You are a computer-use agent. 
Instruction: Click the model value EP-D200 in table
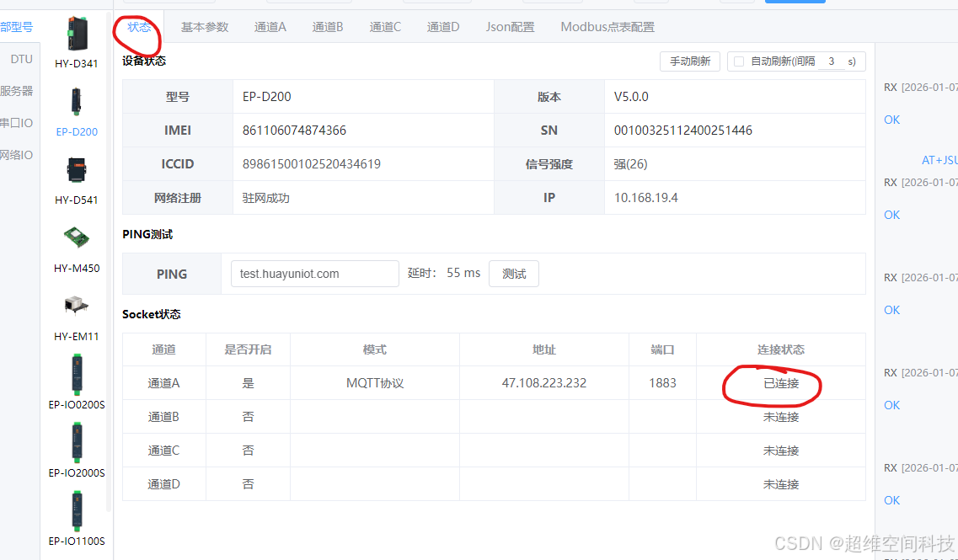pos(267,97)
